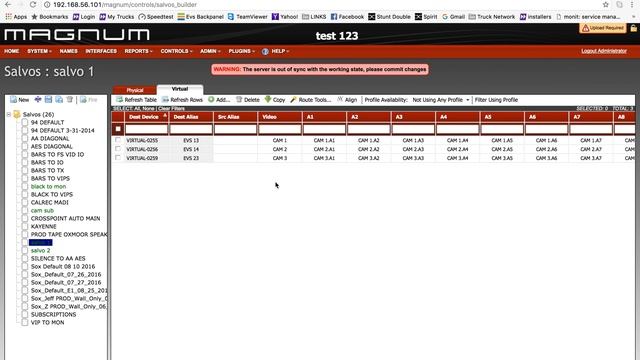
Task: Open the Speedtest bookmark
Action: [x=156, y=17]
